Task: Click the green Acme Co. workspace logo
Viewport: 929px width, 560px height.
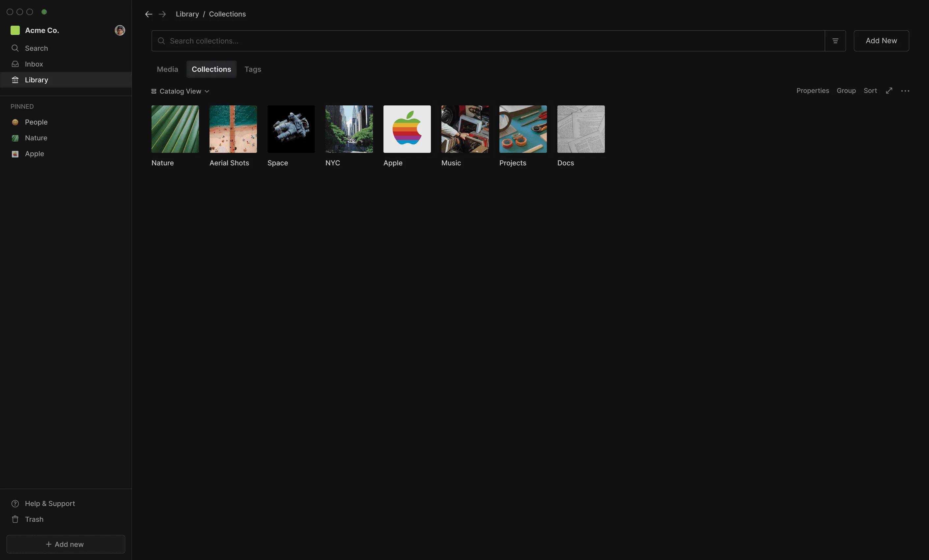Action: click(15, 30)
